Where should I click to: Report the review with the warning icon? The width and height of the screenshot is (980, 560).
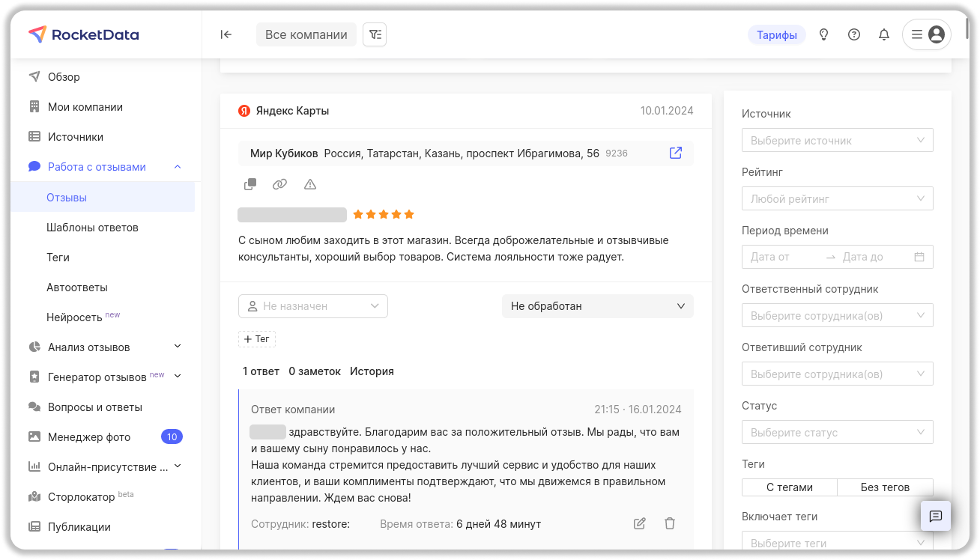[310, 184]
